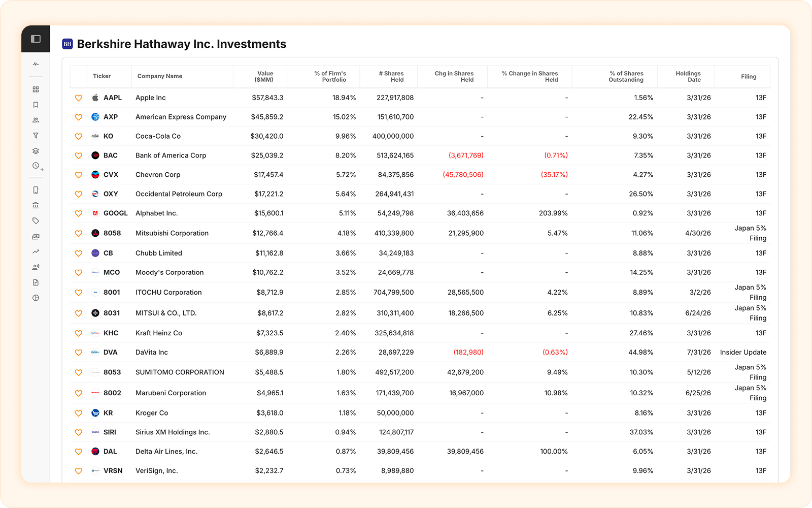Image resolution: width=812 pixels, height=508 pixels.
Task: Open the dashboard grid icon in sidebar
Action: pyautogui.click(x=36, y=89)
